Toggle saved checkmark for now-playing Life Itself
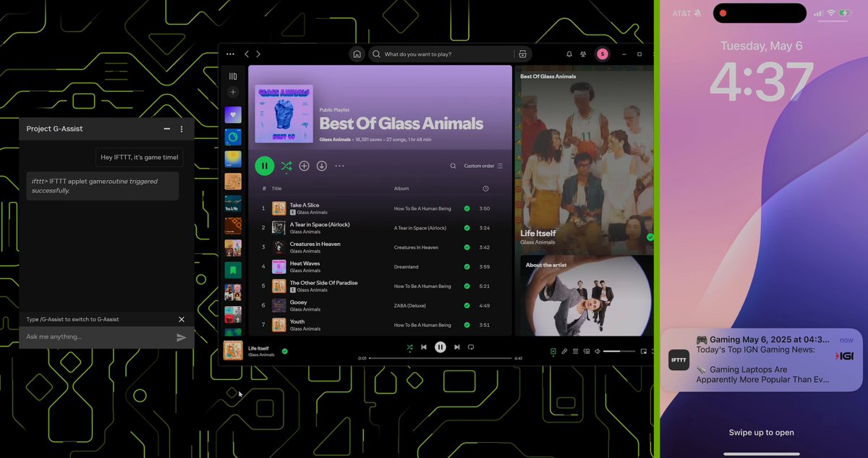 pyautogui.click(x=285, y=351)
